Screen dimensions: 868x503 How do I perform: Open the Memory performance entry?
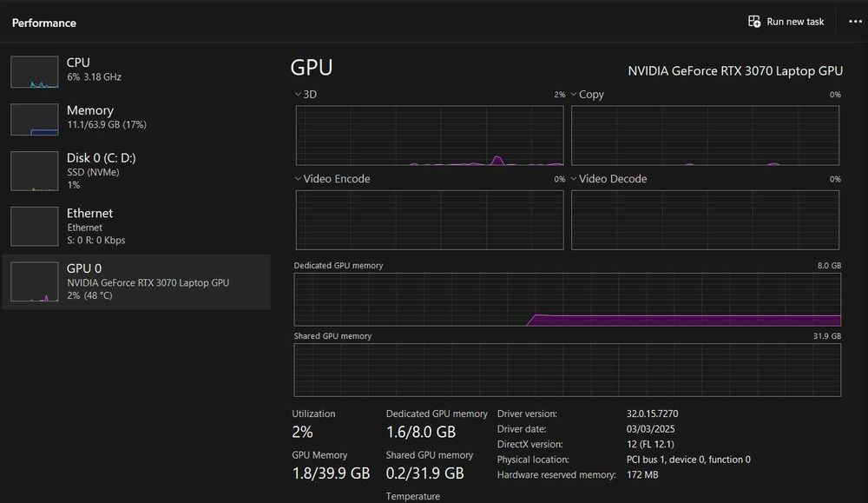pyautogui.click(x=137, y=118)
